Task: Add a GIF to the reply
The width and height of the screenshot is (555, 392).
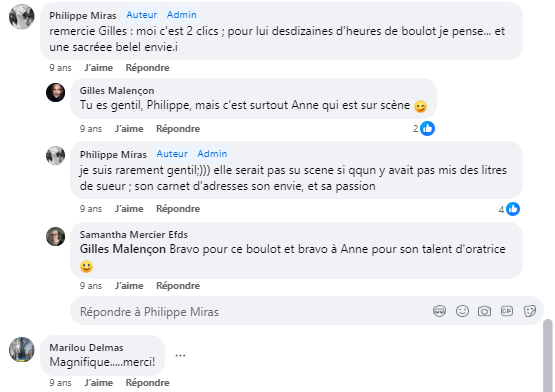Action: pyautogui.click(x=507, y=311)
